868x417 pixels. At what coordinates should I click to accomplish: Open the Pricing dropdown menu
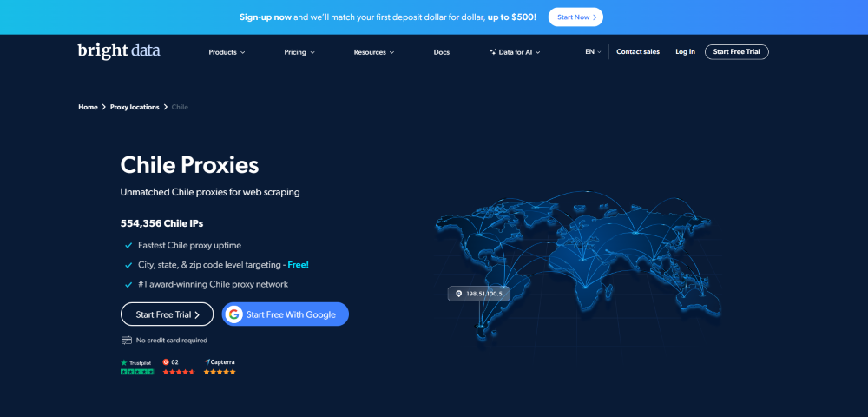pos(299,52)
